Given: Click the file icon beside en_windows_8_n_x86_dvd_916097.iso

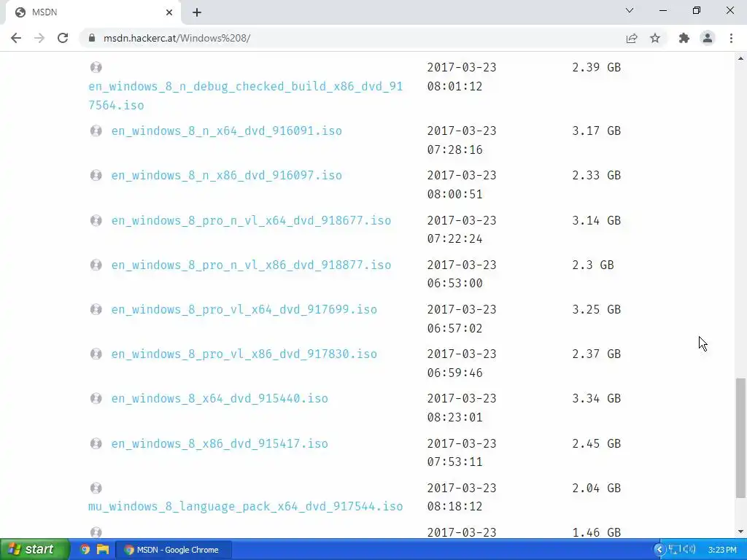Looking at the screenshot, I should pos(96,175).
